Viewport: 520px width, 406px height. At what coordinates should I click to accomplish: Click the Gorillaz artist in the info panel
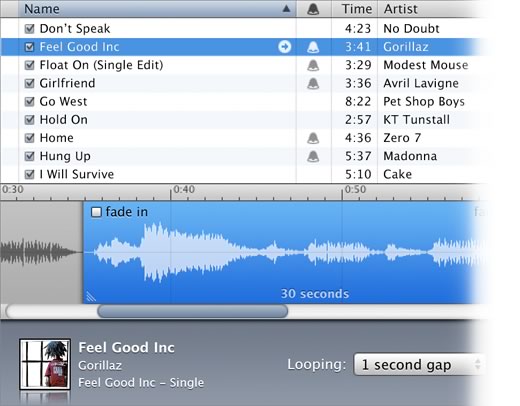(100, 365)
